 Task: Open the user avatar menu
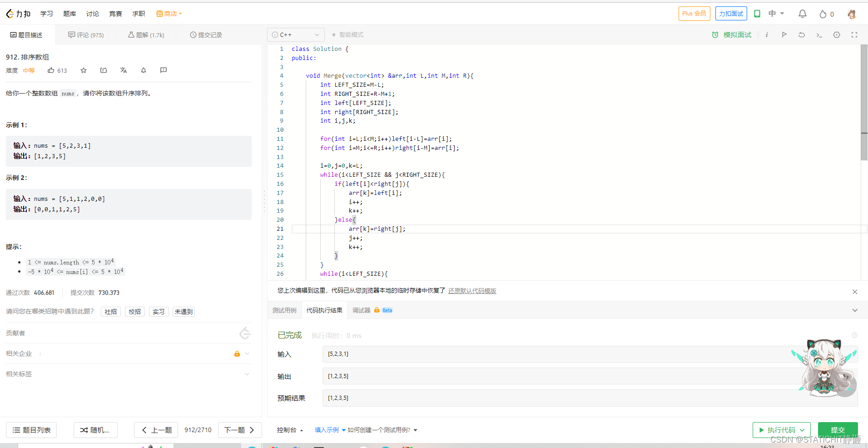click(x=852, y=14)
